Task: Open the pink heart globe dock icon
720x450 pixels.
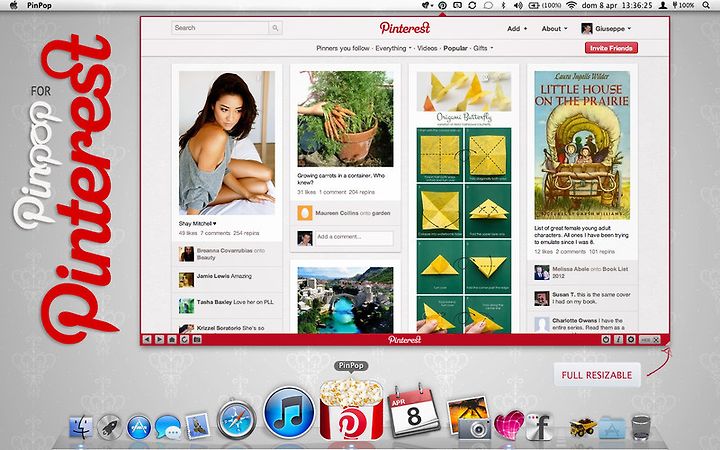Action: (x=509, y=425)
